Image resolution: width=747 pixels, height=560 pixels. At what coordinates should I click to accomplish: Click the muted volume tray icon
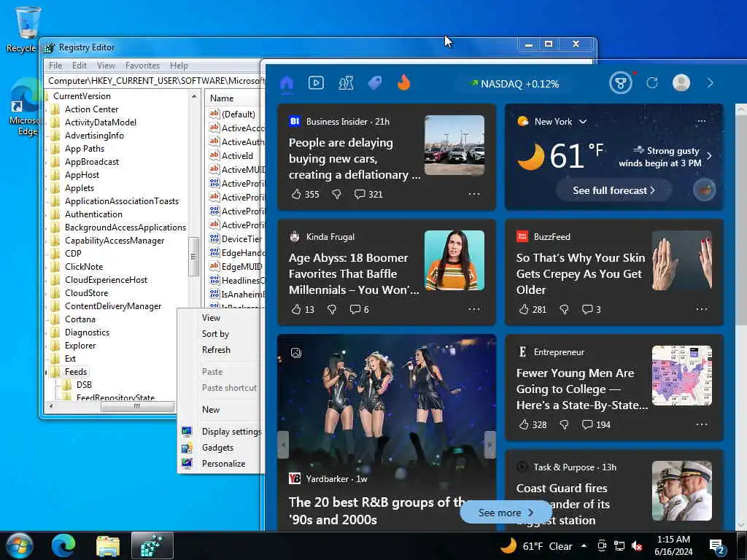tap(637, 546)
